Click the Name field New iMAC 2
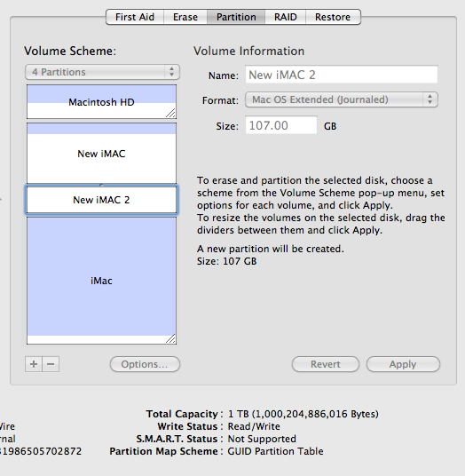This screenshot has width=465, height=476. 342,75
